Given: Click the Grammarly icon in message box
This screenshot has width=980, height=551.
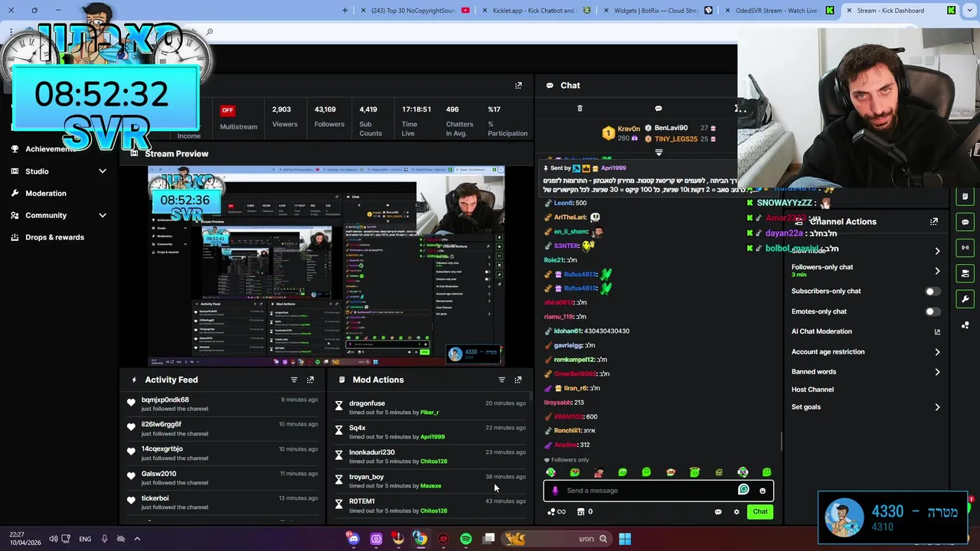Looking at the screenshot, I should coord(743,490).
